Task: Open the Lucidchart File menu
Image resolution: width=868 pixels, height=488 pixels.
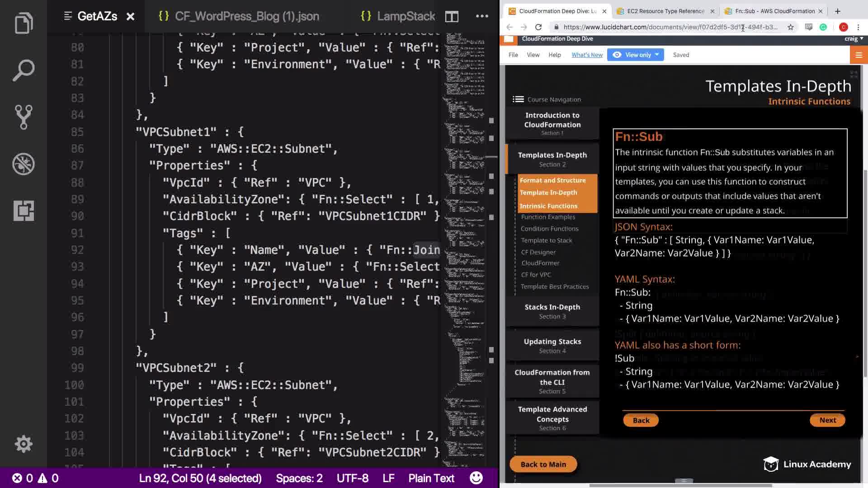Action: [513, 55]
